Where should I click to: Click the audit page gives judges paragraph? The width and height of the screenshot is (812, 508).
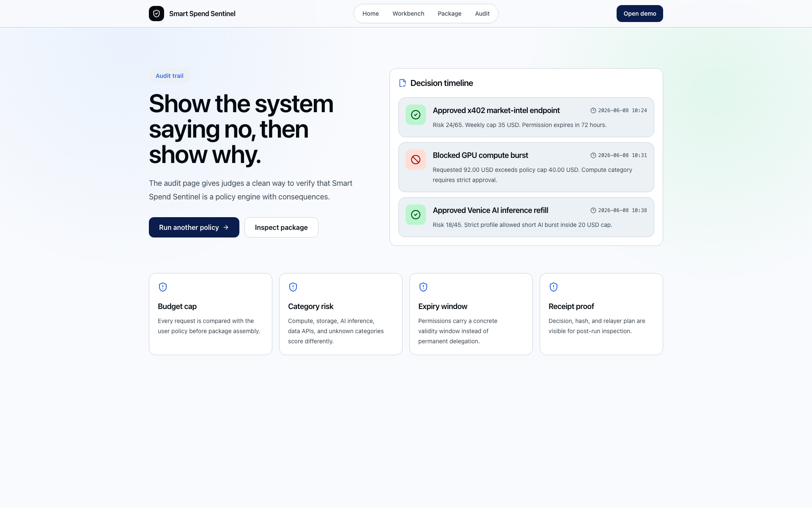(x=251, y=190)
